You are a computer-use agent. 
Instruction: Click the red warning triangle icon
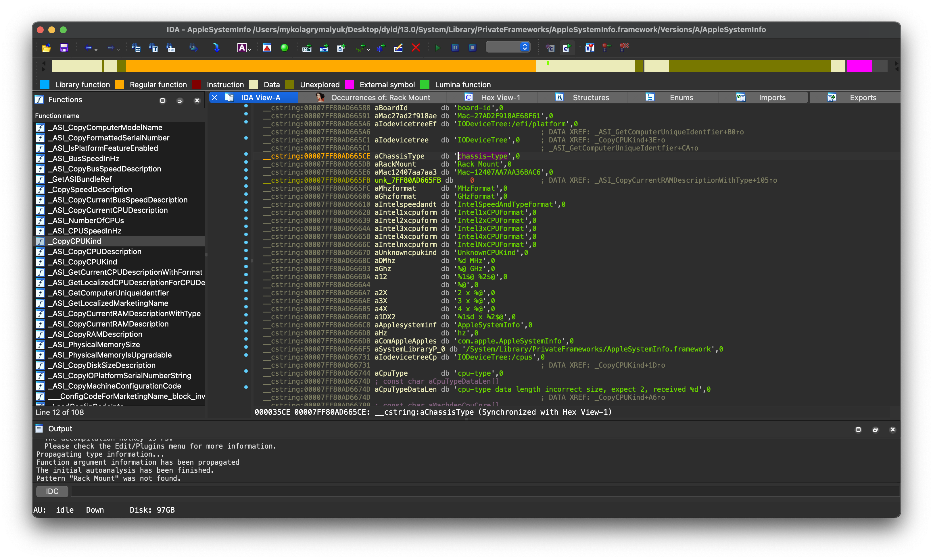tap(267, 48)
